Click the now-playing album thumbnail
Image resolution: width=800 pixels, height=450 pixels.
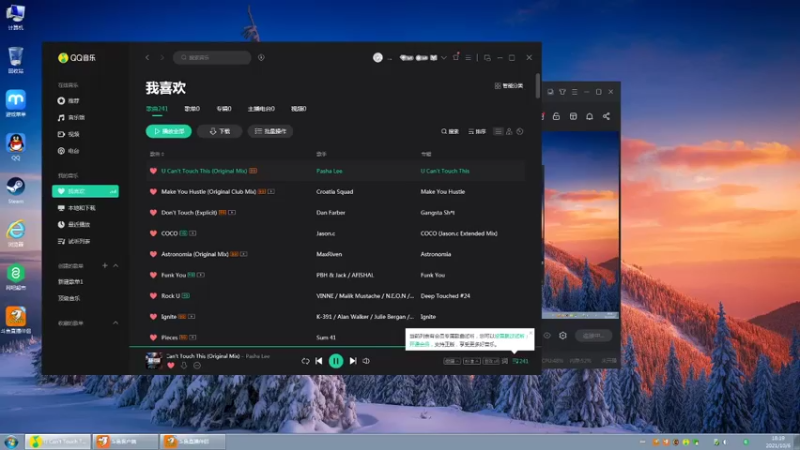tap(154, 361)
